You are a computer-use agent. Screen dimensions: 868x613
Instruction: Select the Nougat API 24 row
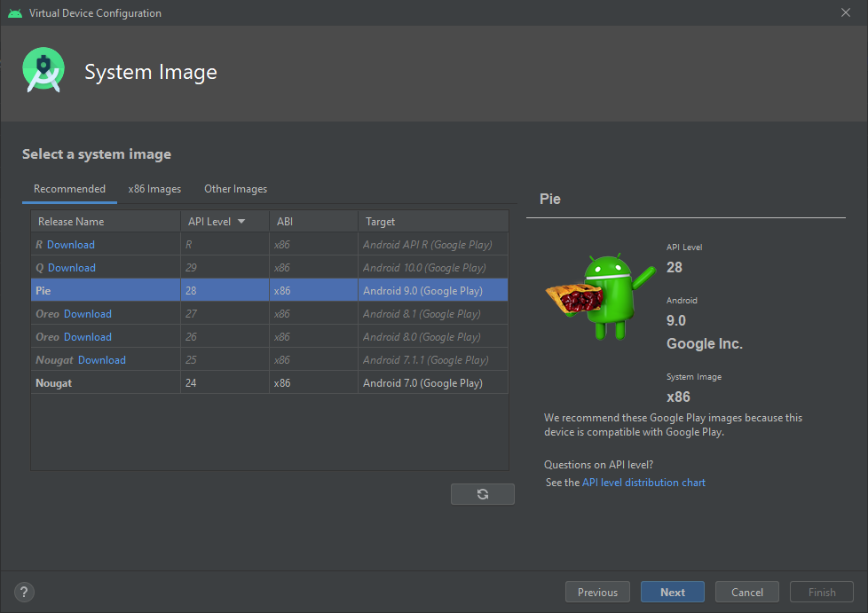(270, 383)
